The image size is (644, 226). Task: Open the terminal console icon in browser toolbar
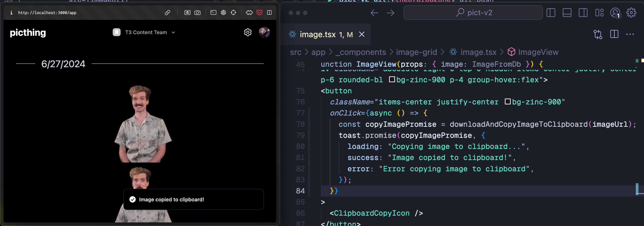pyautogui.click(x=213, y=13)
